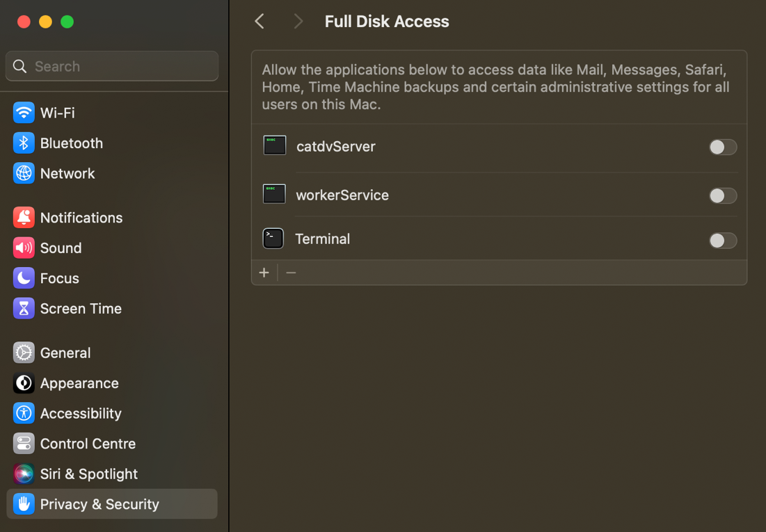Select the workerService name text

tap(342, 195)
